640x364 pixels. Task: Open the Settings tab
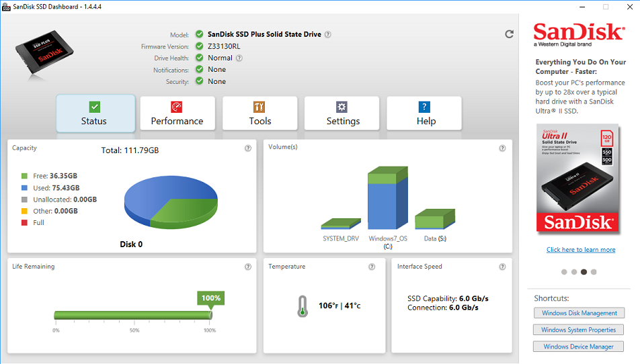pos(342,113)
